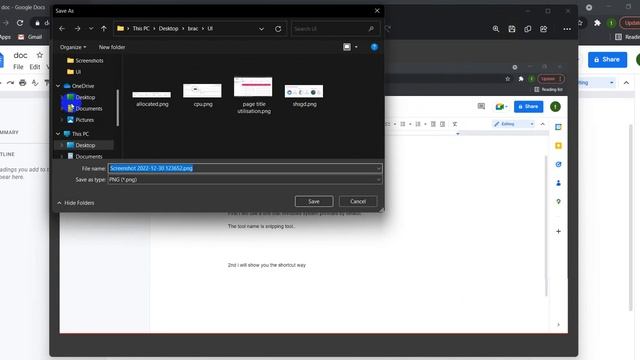Expand the Pictures node under OneDrive
Screen dimensions: 640x360
click(62, 120)
